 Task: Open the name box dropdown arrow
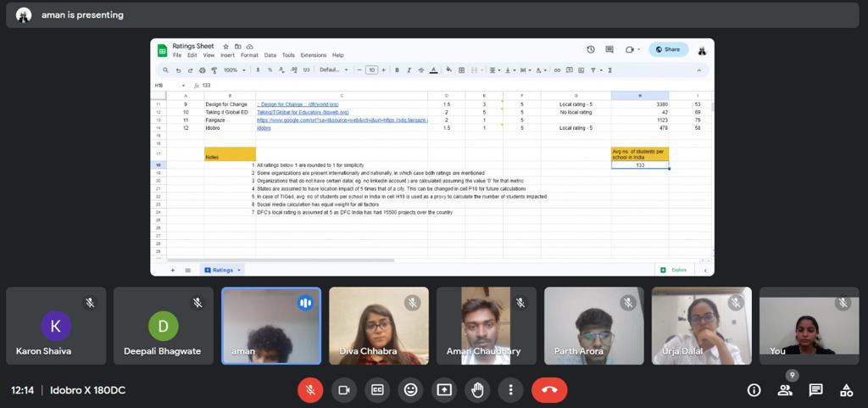pyautogui.click(x=183, y=86)
